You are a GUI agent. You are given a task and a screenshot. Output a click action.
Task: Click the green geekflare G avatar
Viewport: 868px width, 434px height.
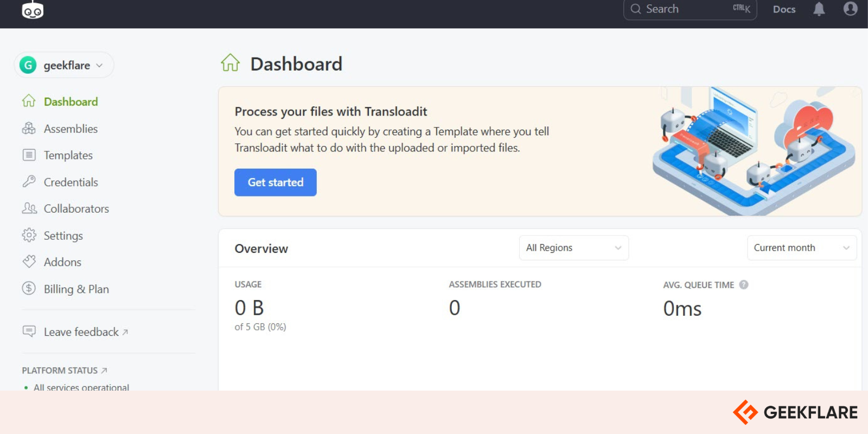(x=28, y=65)
